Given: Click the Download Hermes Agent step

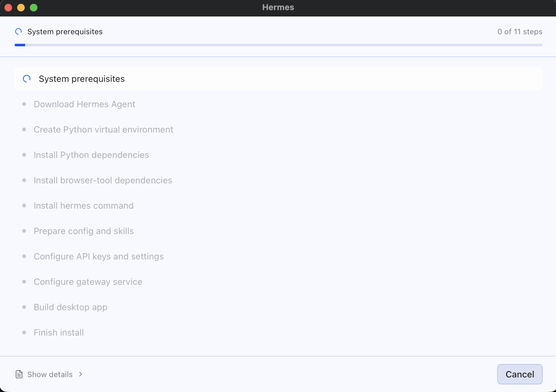Looking at the screenshot, I should pos(84,104).
